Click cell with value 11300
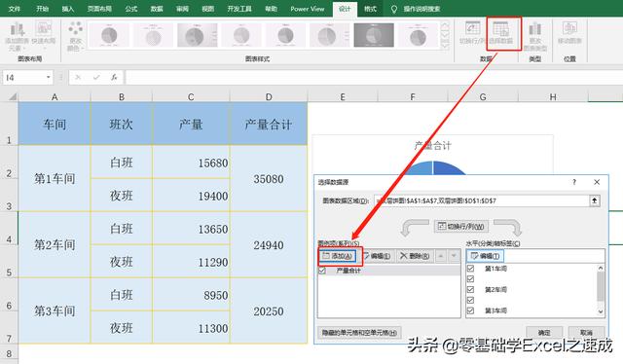Viewport: 623px width, 364px height. click(191, 327)
